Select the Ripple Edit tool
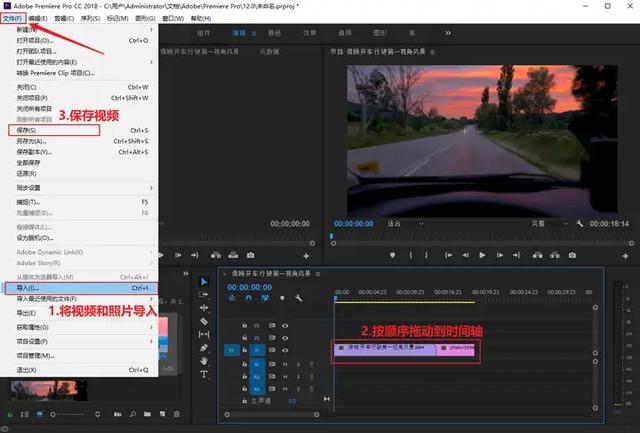Image resolution: width=640 pixels, height=433 pixels. point(204,308)
